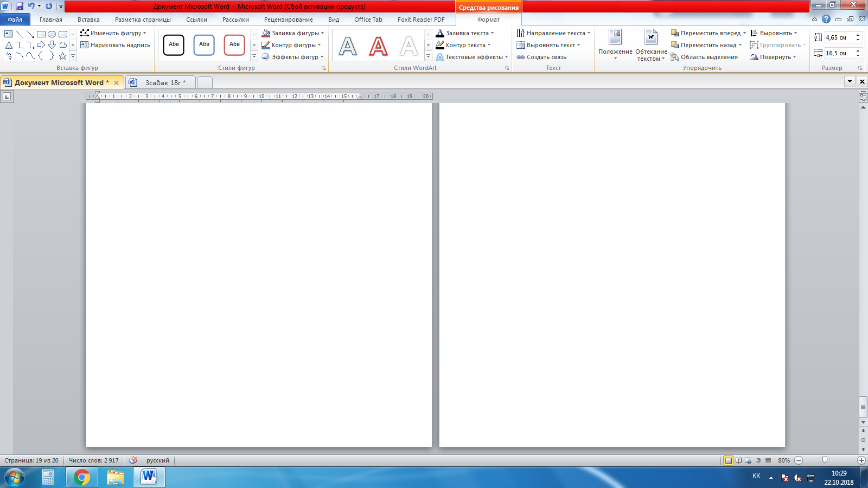
Task: Open Разметка страницы tab
Action: tap(143, 20)
